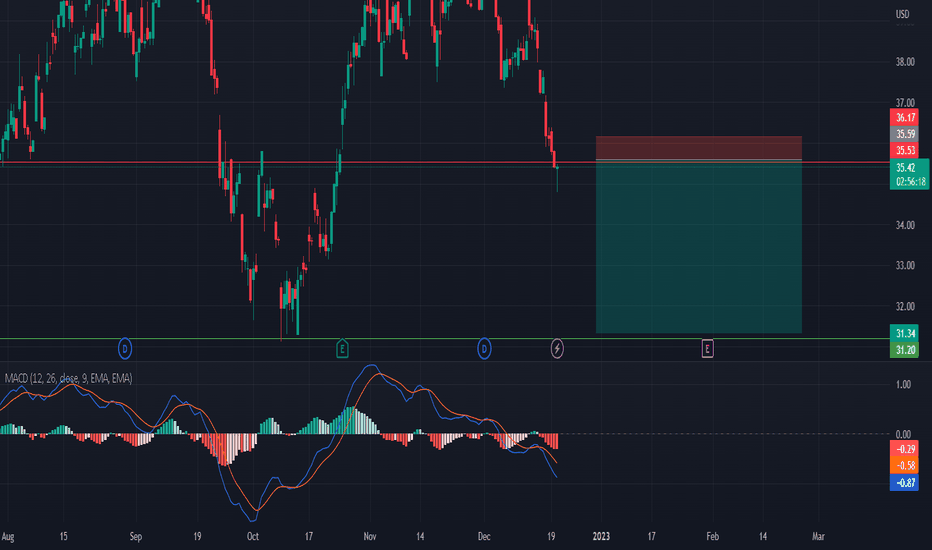This screenshot has height=550, width=932.
Task: Click the Nov label on the time axis
Action: (370, 536)
